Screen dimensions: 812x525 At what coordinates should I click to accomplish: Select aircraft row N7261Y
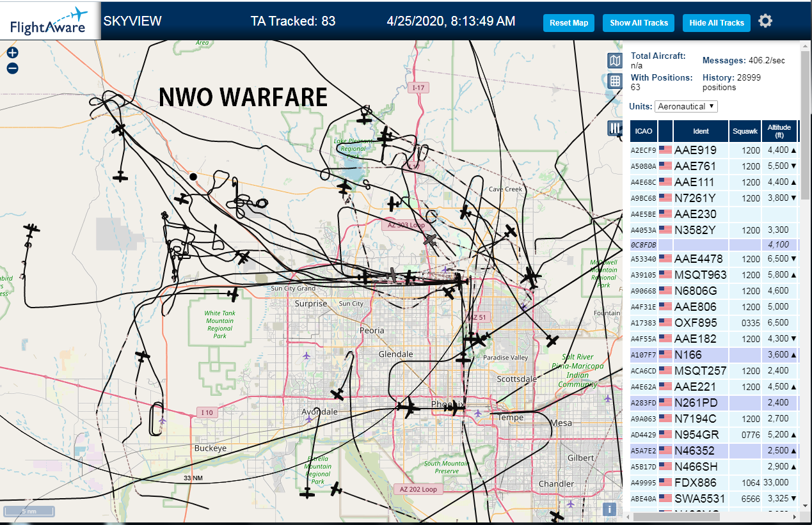(714, 198)
